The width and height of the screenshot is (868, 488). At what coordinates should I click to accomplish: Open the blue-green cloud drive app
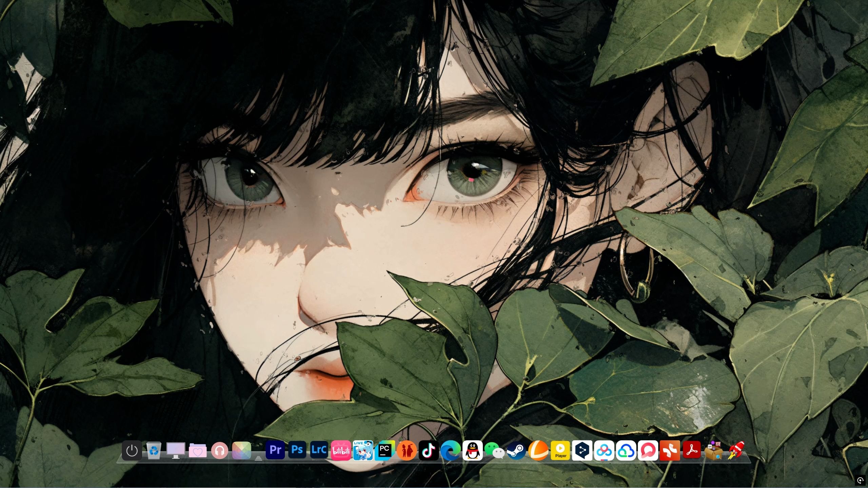click(x=626, y=451)
